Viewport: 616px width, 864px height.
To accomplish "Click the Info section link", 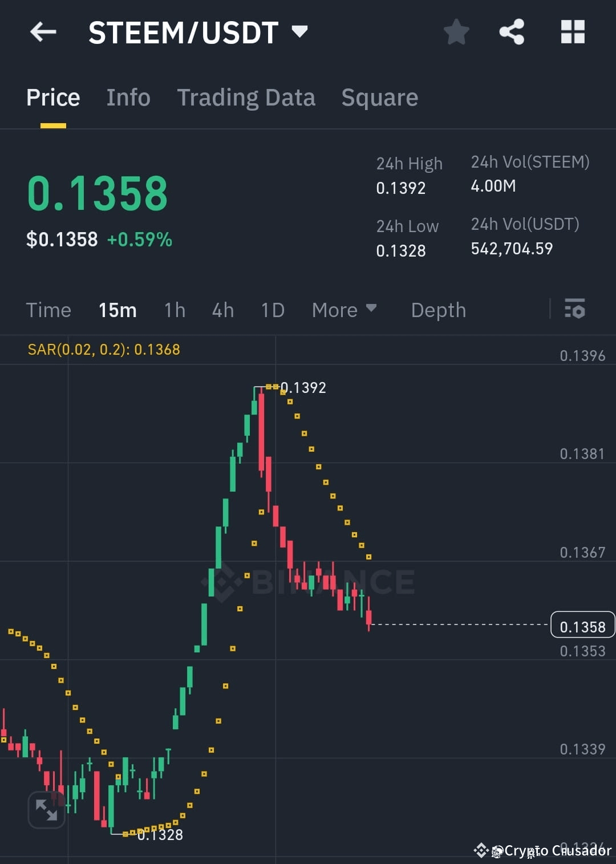I will 128,97.
